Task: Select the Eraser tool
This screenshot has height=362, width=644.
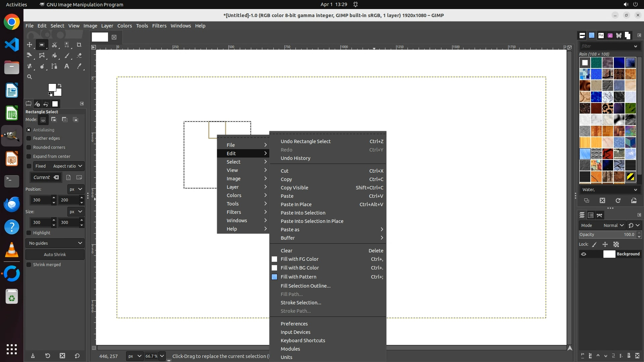Action: 79,56
